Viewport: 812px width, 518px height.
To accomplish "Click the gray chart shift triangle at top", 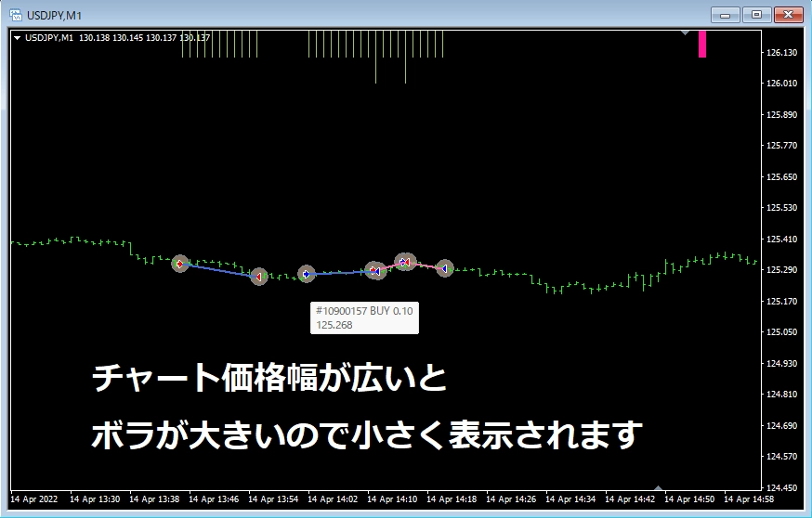I will tap(685, 32).
